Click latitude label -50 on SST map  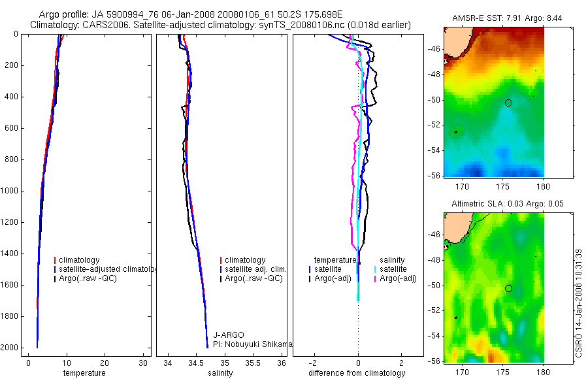tap(434, 100)
